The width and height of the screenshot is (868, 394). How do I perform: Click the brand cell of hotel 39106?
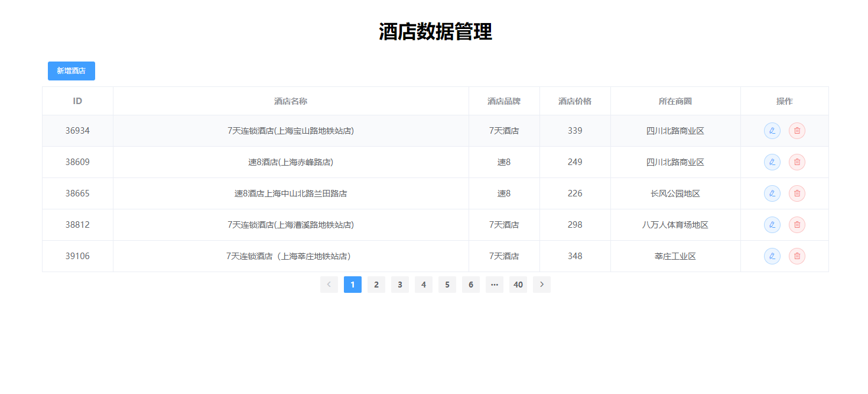(504, 256)
